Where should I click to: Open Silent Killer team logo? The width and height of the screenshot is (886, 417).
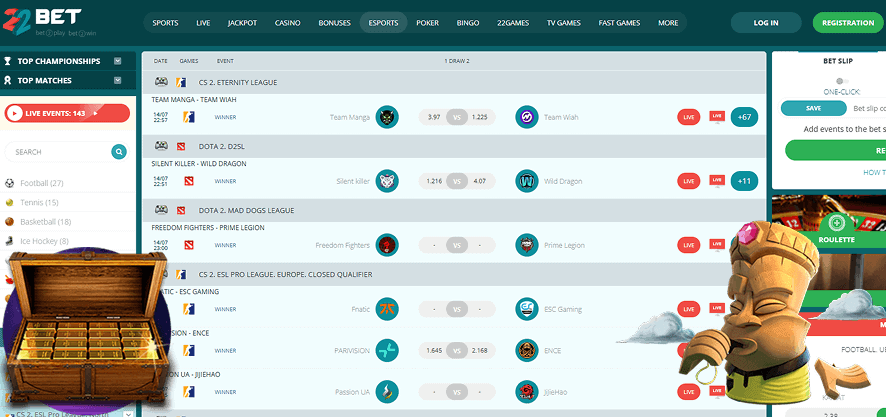point(387,181)
